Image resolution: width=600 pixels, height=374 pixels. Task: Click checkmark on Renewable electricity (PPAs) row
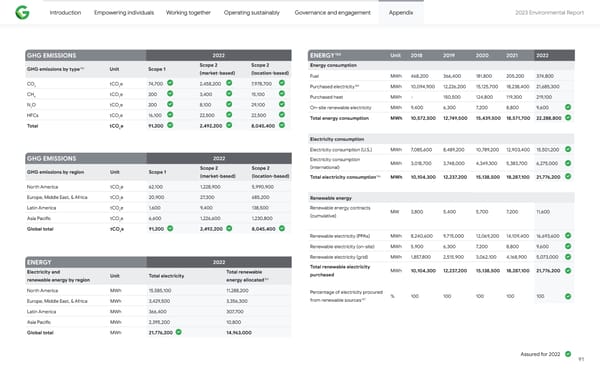(568, 235)
